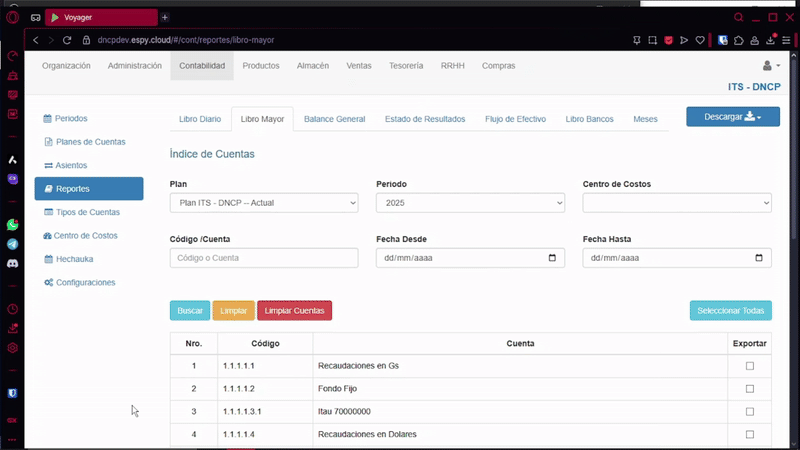The width and height of the screenshot is (800, 450).
Task: Focus the Código o Cuenta input field
Action: [x=264, y=258]
